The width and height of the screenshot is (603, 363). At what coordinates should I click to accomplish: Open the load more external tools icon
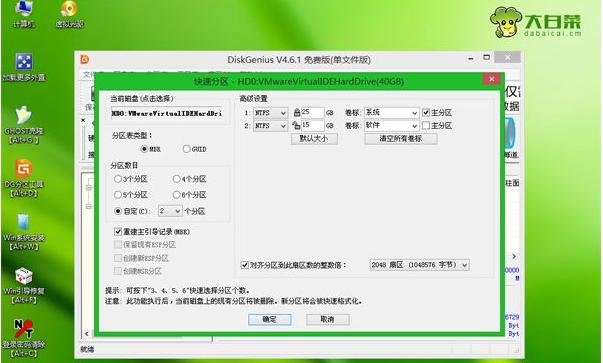coord(24,67)
